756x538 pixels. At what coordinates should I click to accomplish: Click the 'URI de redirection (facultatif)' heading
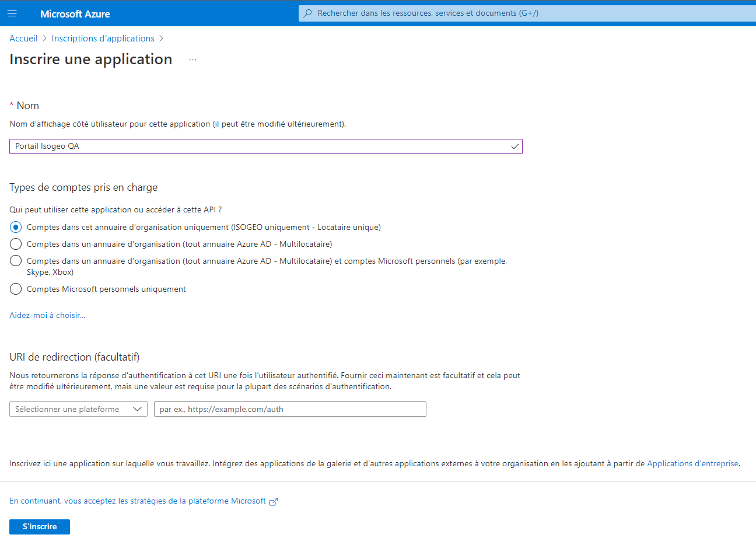(75, 357)
